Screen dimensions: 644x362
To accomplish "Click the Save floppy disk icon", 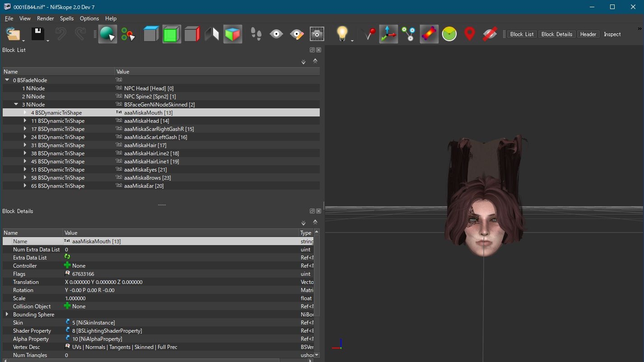I will coord(37,34).
